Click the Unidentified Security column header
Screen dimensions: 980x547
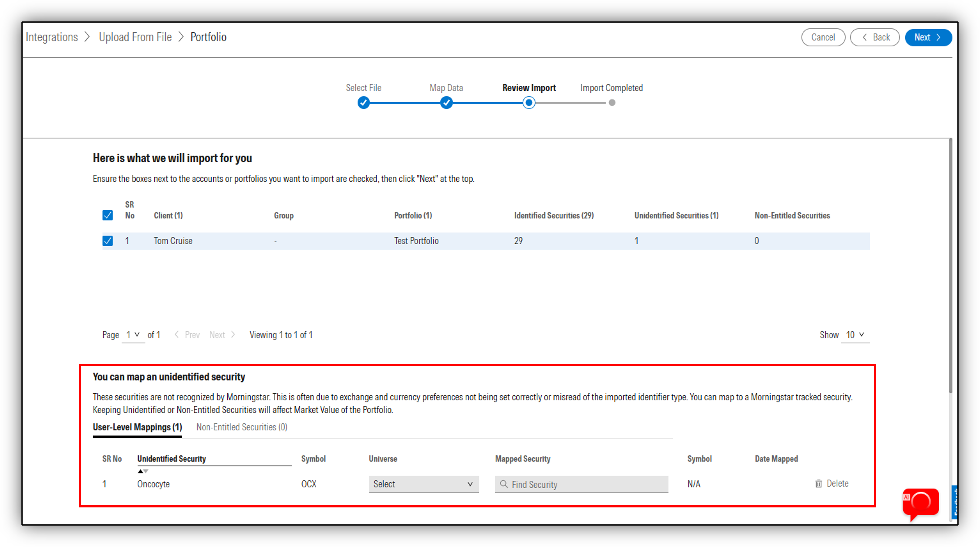tap(172, 459)
